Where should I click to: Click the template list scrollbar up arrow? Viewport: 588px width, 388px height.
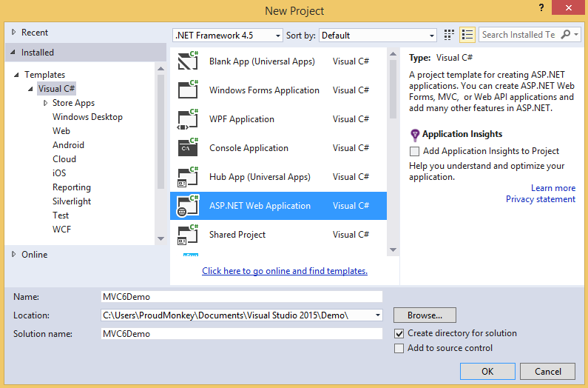(x=393, y=54)
